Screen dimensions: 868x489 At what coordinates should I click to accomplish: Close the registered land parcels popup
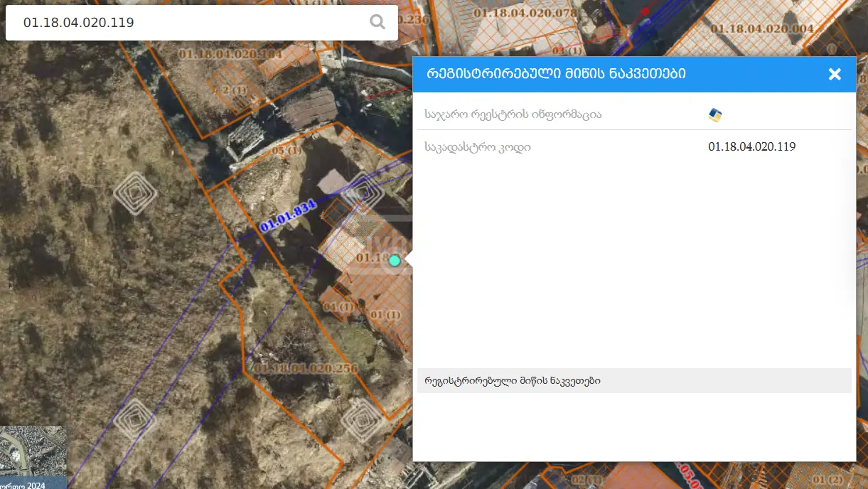[x=835, y=74]
